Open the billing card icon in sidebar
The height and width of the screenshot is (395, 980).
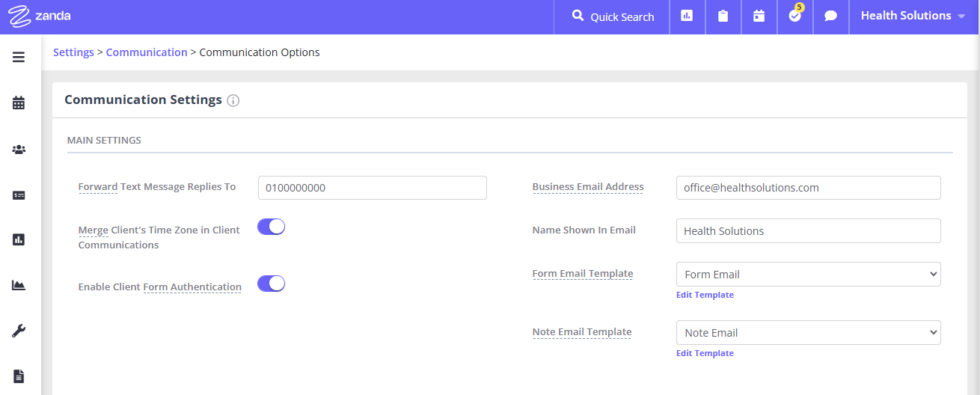(x=19, y=195)
